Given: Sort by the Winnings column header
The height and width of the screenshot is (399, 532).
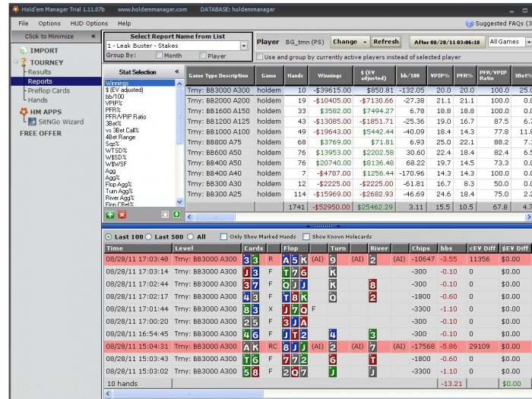Looking at the screenshot, I should (x=329, y=76).
